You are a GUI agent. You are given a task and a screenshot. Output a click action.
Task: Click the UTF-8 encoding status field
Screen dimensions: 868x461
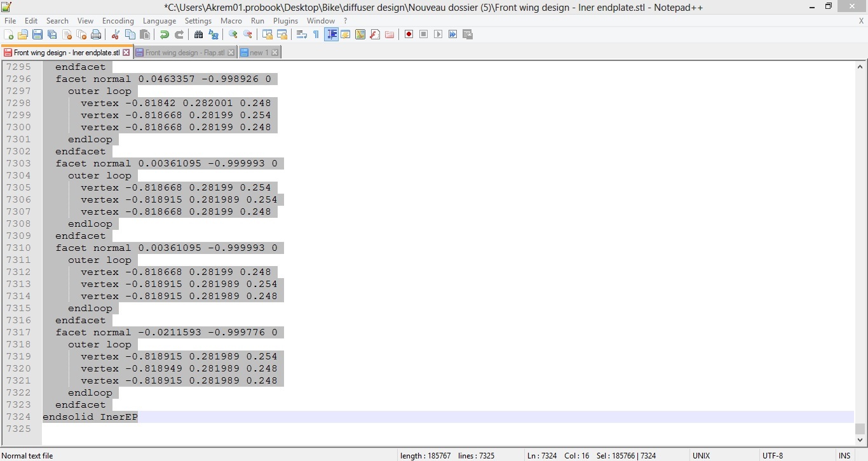(773, 455)
